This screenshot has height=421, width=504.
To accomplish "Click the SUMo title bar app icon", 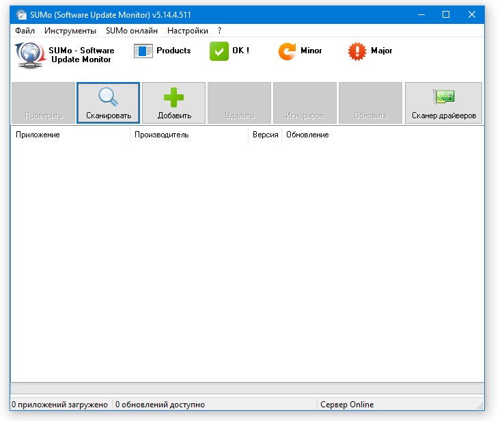I will click(21, 15).
